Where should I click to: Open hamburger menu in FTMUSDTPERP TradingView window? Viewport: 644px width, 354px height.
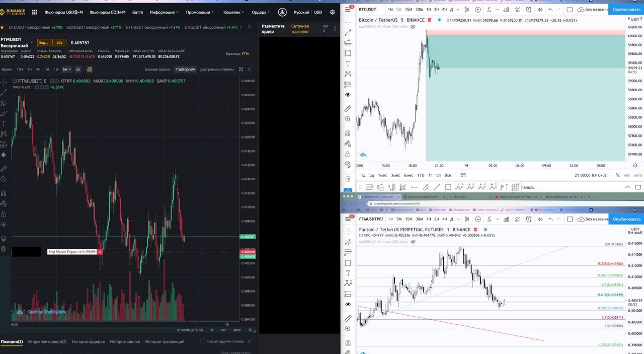(x=348, y=219)
